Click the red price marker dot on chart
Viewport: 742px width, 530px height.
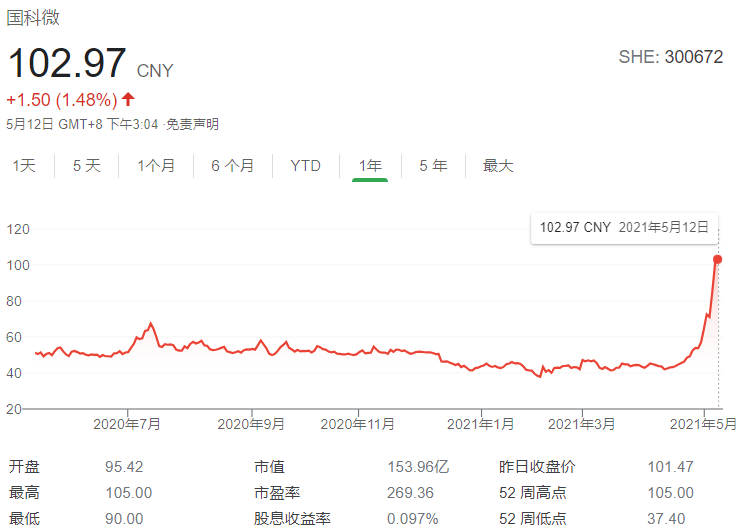(717, 259)
